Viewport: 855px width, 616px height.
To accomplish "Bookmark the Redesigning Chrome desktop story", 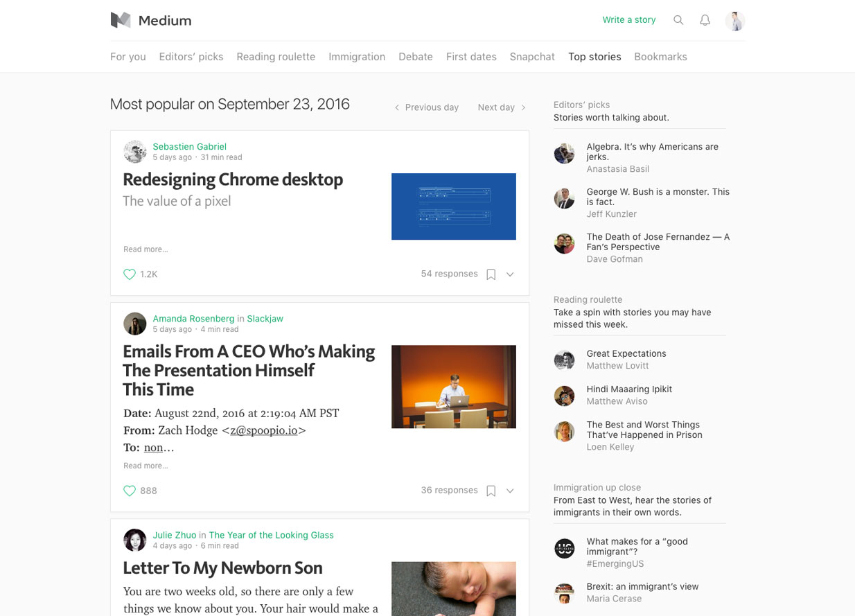I will coord(491,274).
